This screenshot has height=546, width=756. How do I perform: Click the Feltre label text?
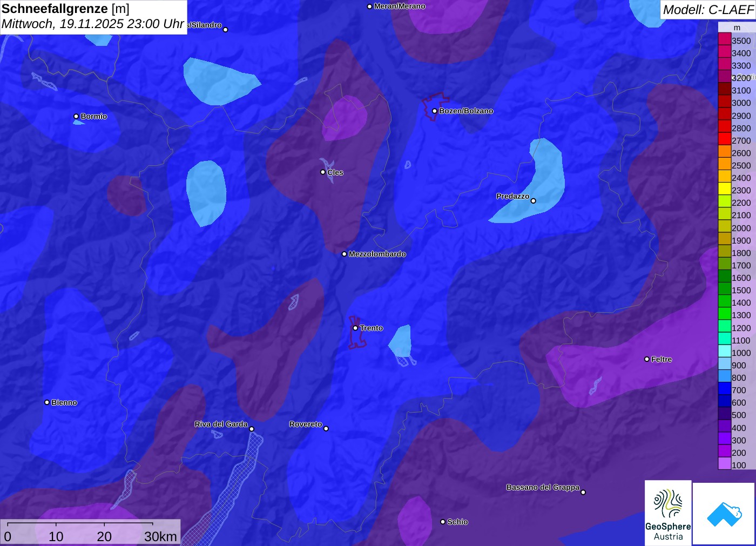(661, 359)
